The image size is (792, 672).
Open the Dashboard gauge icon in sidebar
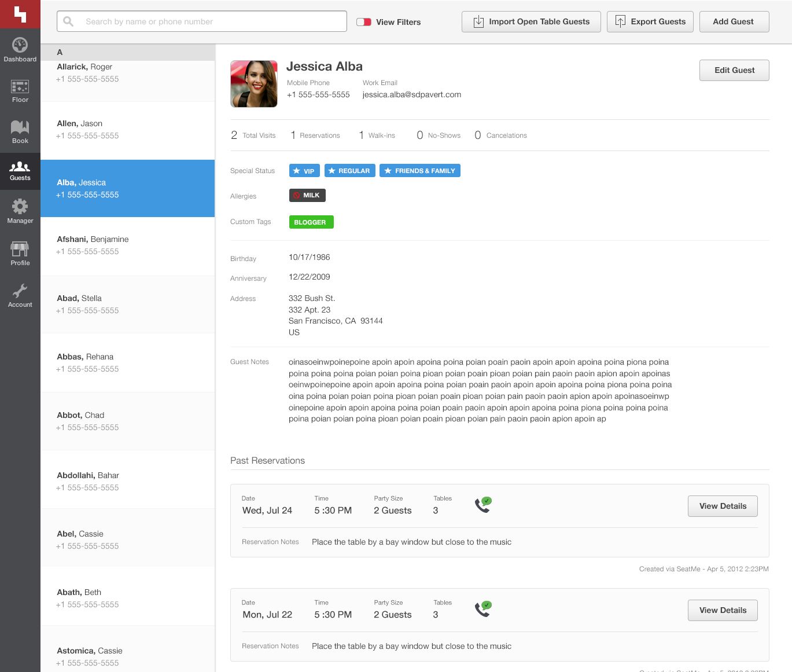(20, 46)
